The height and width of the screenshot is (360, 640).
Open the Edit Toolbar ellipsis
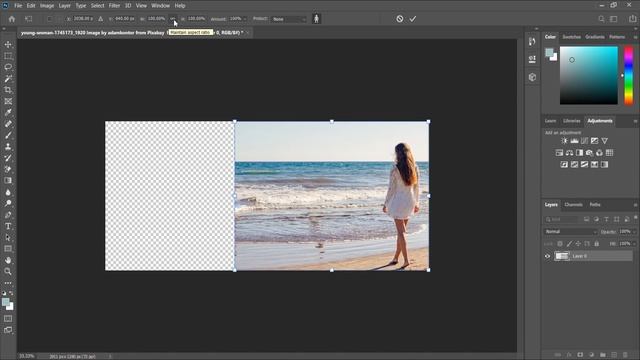click(x=8, y=283)
